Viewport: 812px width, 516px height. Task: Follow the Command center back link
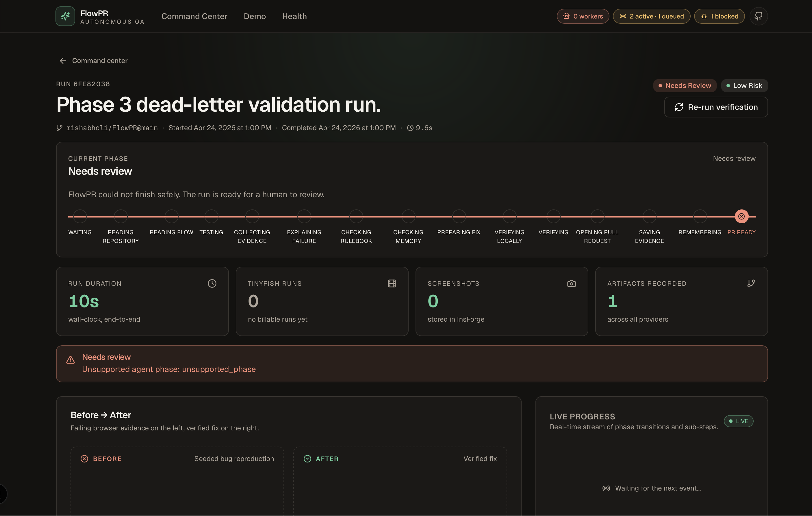click(x=100, y=61)
